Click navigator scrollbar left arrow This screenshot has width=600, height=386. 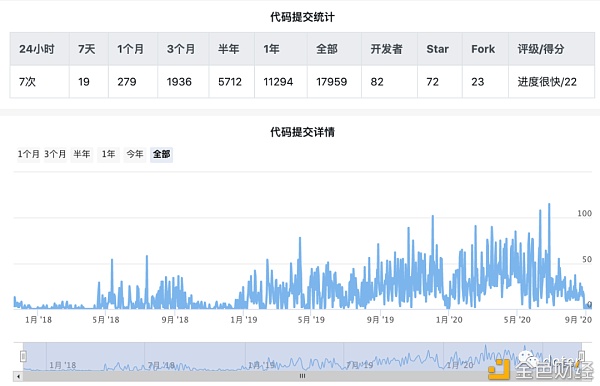18,376
